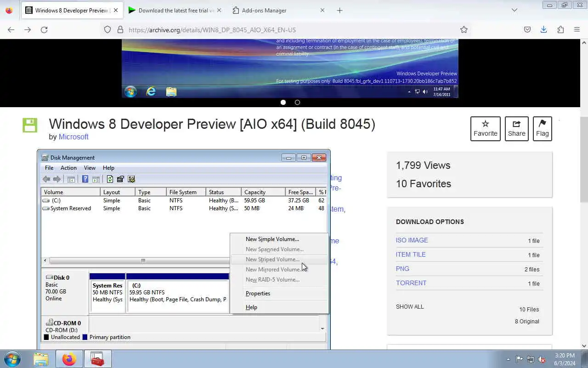
Task: Bookmark this page with the star icon
Action: click(x=464, y=29)
